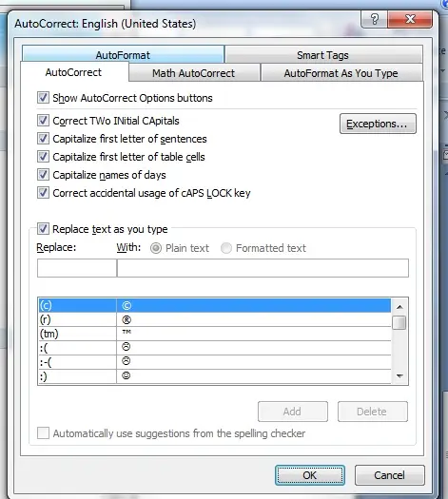448x499 pixels.
Task: Toggle Show AutoCorrect Options buttons checkbox
Action: click(x=44, y=97)
